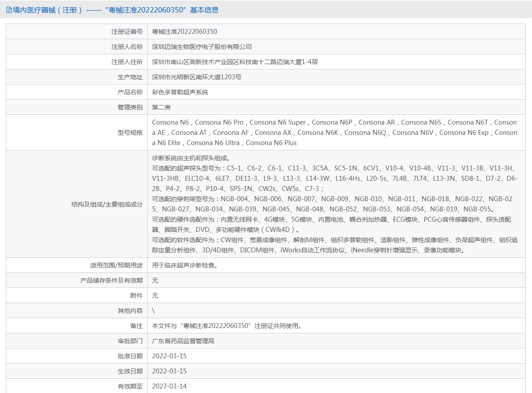Click the document icon in the header
The image size is (532, 393).
[9, 10]
